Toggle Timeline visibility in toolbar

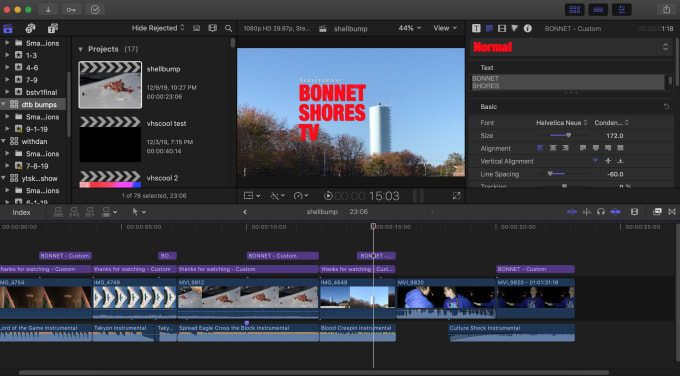598,10
